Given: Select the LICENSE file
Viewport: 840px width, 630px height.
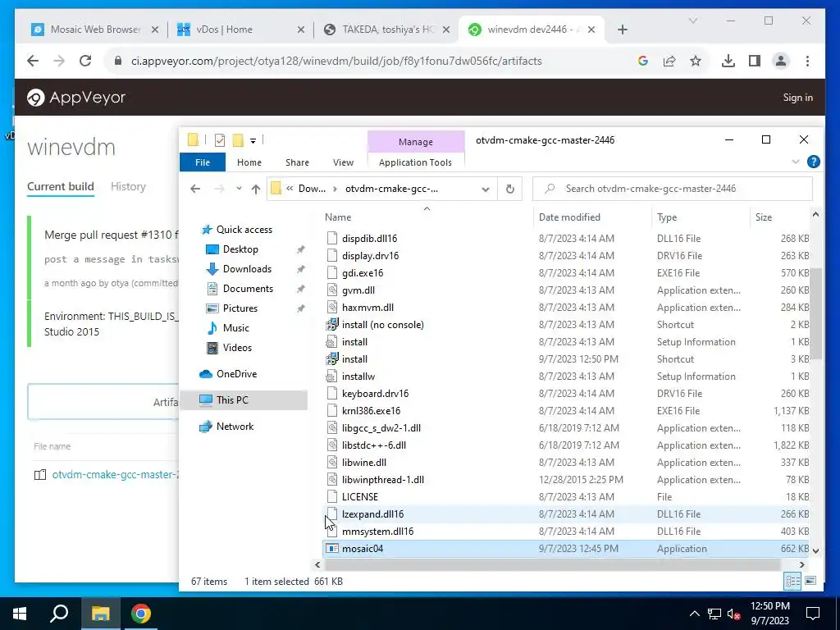Looking at the screenshot, I should click(360, 497).
